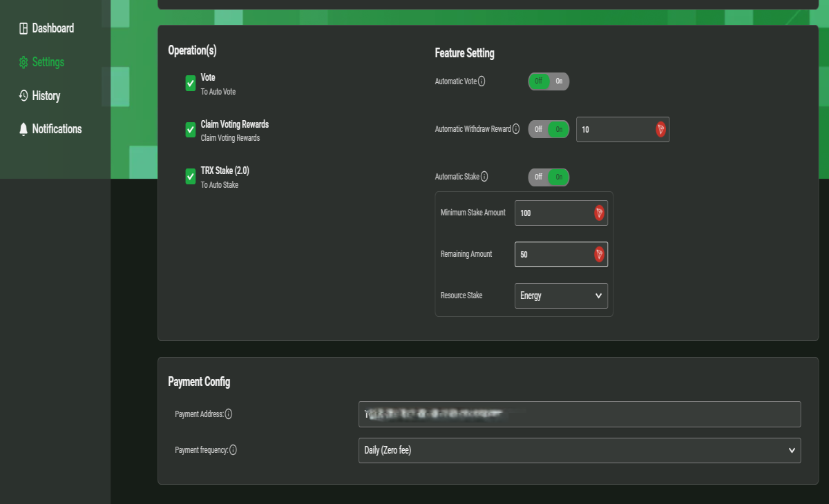This screenshot has height=504, width=829.
Task: Switch the Automatic Vote toggle on
Action: coord(559,81)
